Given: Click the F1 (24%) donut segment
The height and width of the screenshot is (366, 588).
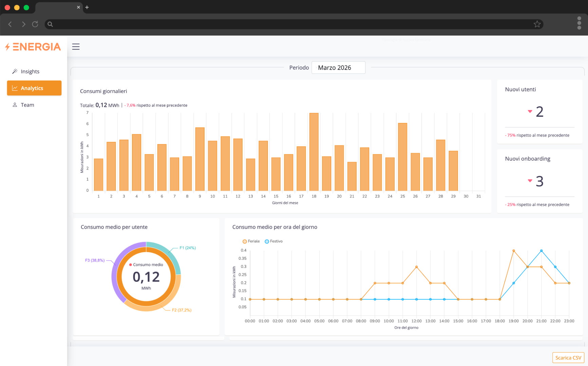Looking at the screenshot, I should 171,256.
